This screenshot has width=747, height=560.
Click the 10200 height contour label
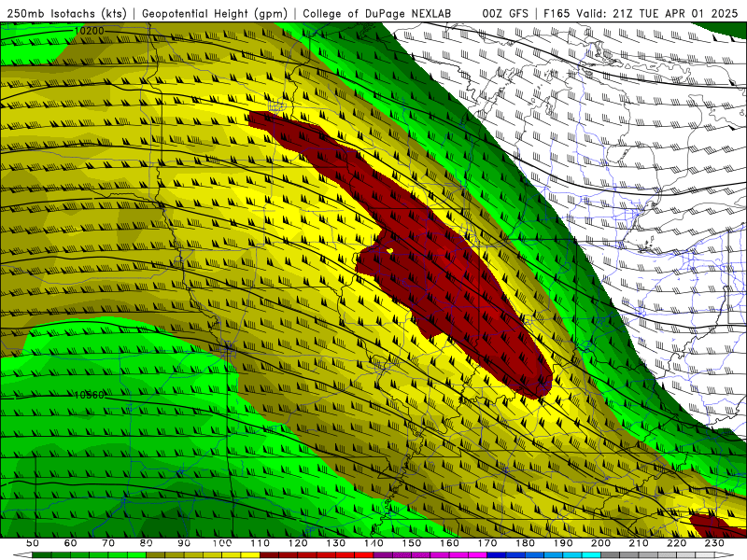tap(89, 31)
